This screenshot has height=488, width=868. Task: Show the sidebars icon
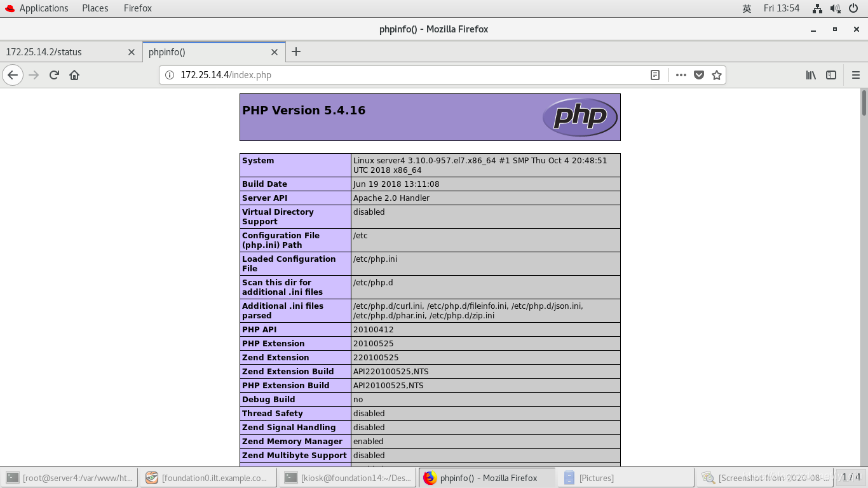click(x=831, y=75)
